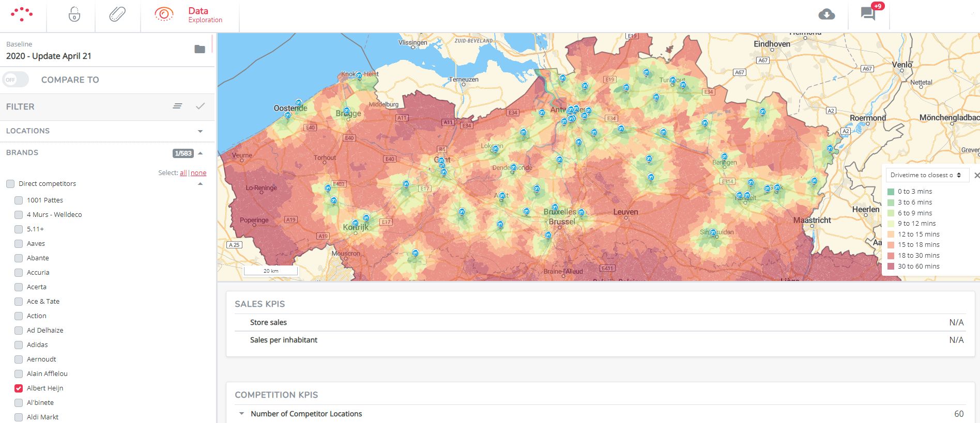Expand Number of Competitor Locations row

[241, 414]
